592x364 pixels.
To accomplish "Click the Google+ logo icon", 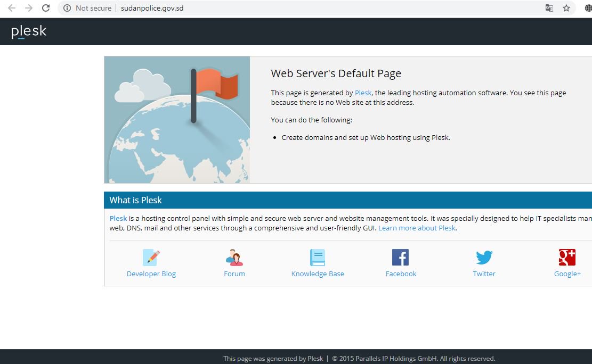I will 567,258.
